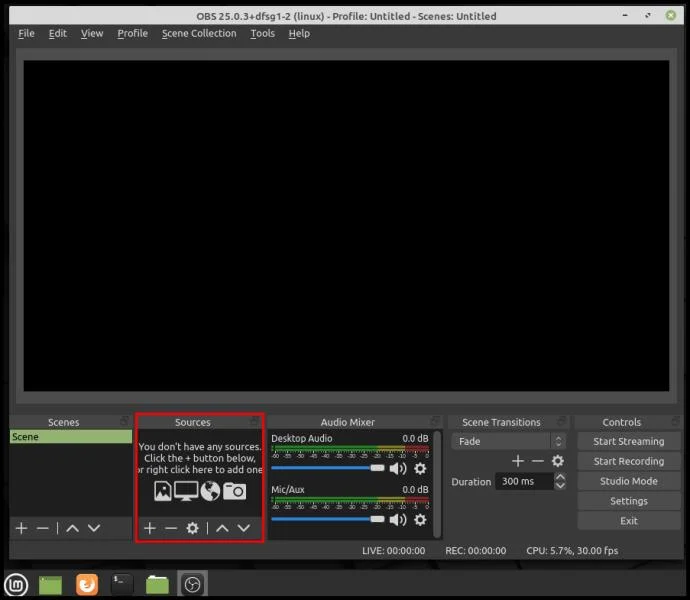Undock the Scenes panel
Viewport: 690px width, 600px height.
pos(125,421)
